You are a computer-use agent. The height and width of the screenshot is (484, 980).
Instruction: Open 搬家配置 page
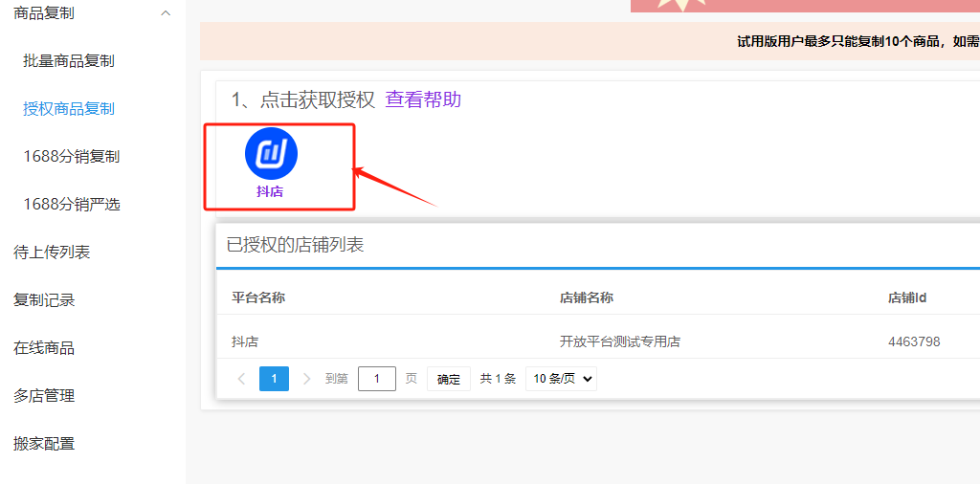[x=44, y=444]
